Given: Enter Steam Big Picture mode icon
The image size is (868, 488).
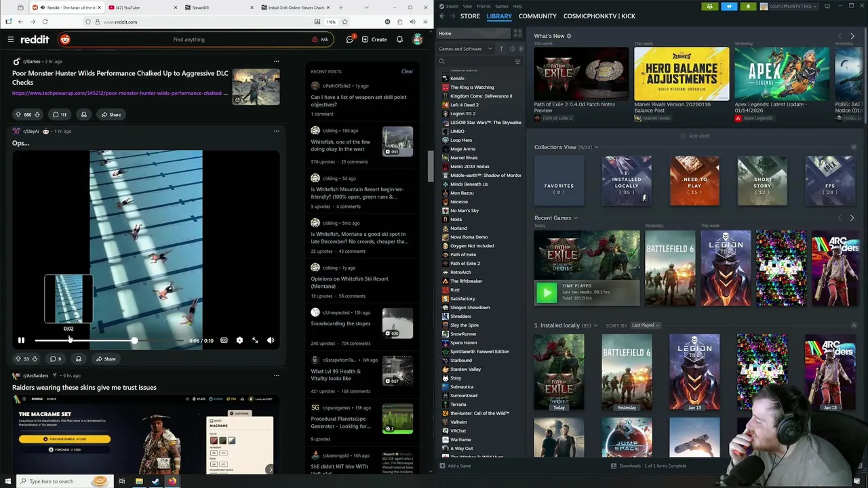Looking at the screenshot, I should tap(827, 6).
